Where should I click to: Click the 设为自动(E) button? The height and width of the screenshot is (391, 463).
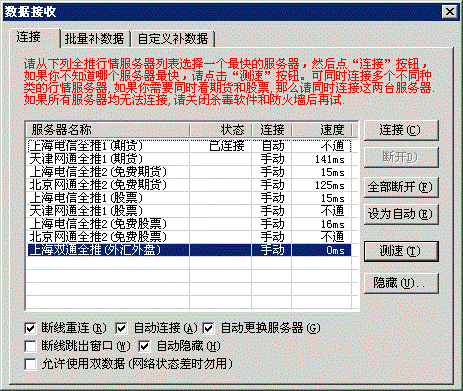pos(401,214)
